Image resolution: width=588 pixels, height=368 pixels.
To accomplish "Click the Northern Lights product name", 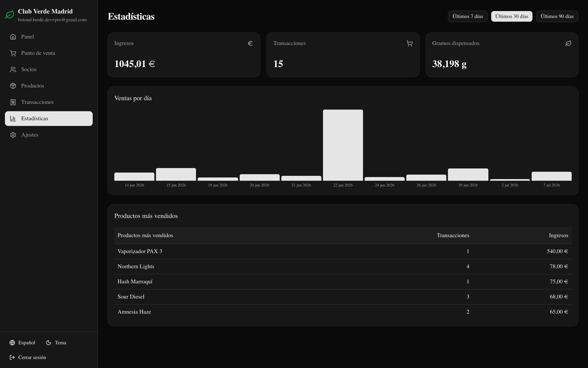I will 136,266.
